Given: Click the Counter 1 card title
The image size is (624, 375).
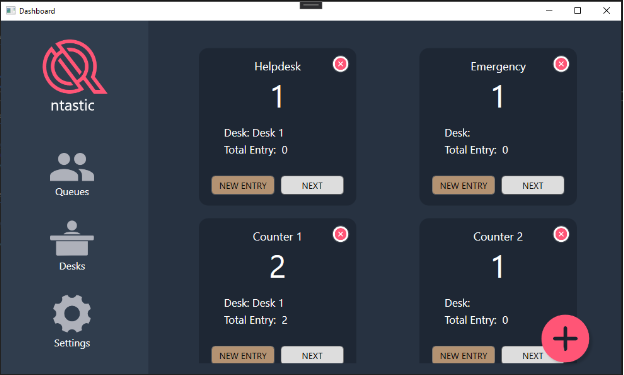Looking at the screenshot, I should [277, 237].
